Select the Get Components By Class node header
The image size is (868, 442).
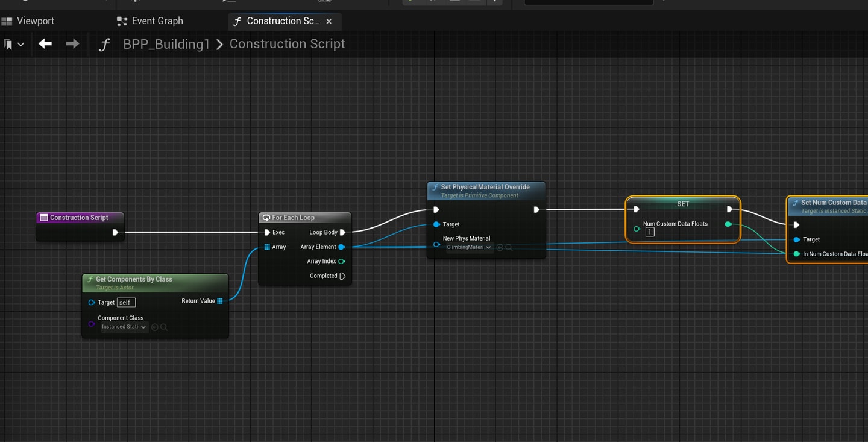155,282
